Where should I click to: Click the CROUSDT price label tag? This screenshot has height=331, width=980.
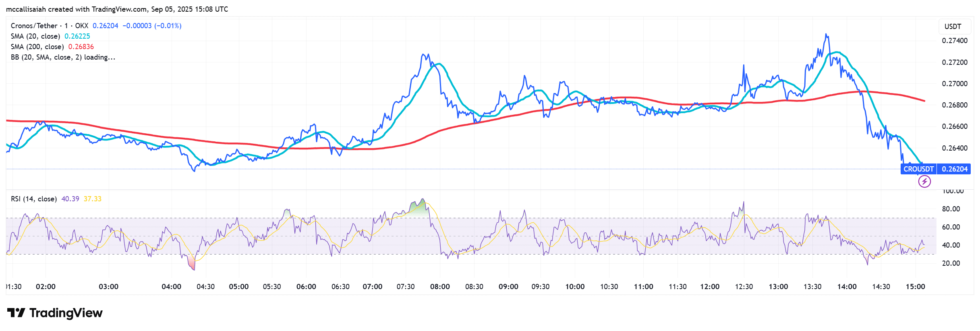918,169
